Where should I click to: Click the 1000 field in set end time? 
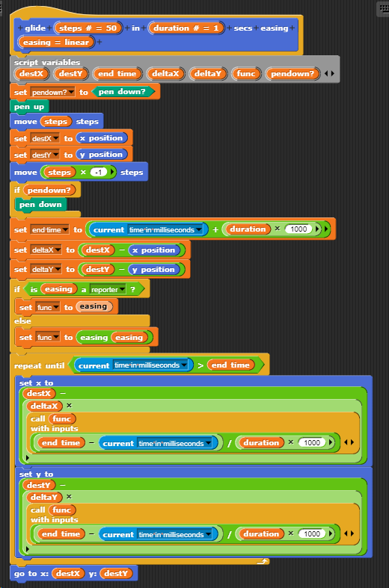click(x=298, y=229)
